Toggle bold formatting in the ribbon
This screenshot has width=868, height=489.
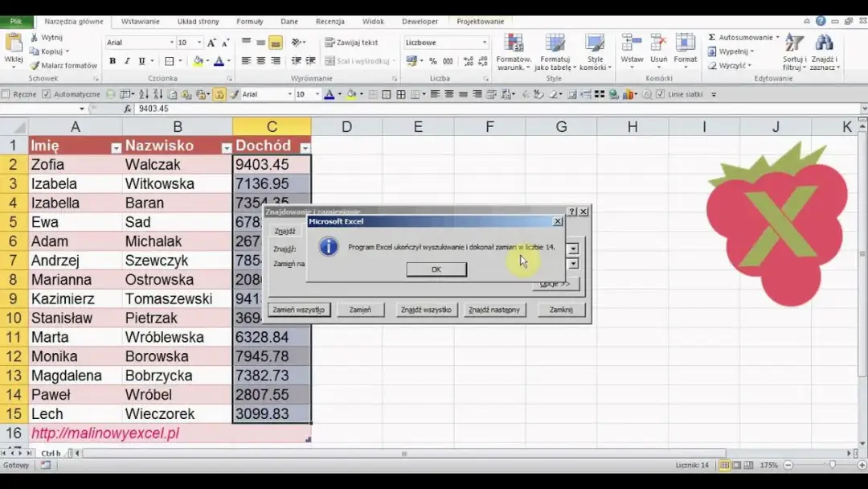coord(113,61)
